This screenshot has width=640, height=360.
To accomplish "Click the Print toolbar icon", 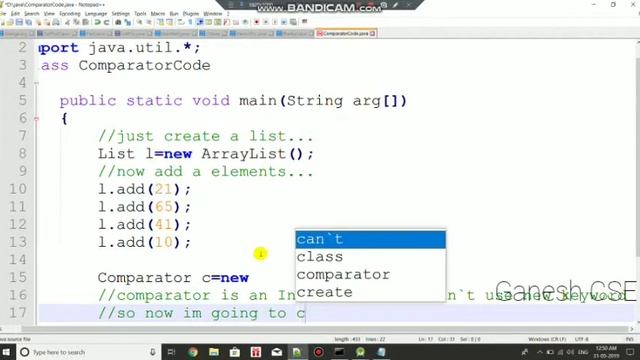I will (56, 22).
